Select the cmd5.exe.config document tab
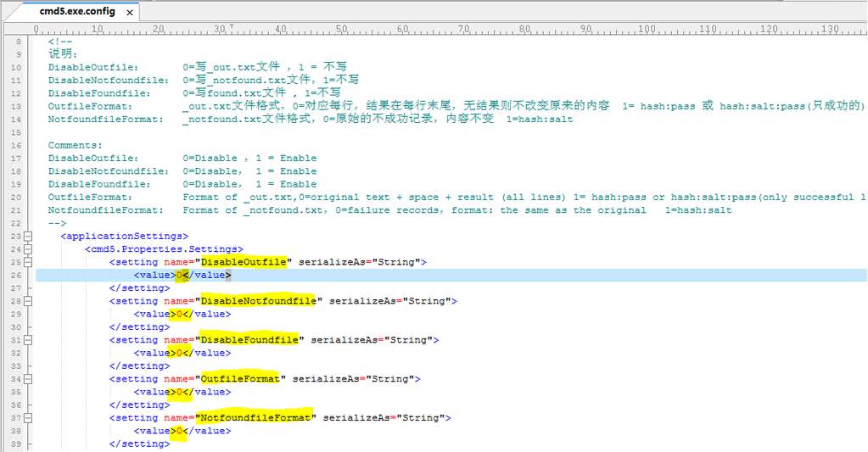Screen dimensions: 868x452 76,13
